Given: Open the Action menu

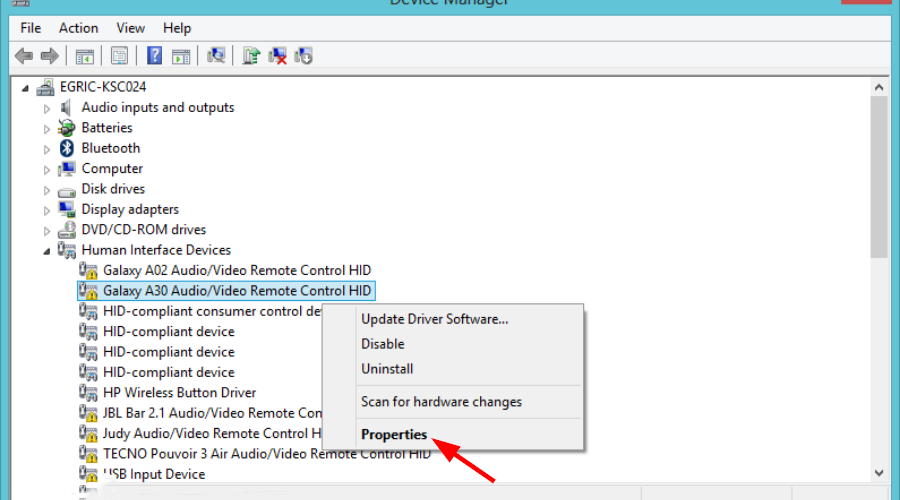Looking at the screenshot, I should (x=78, y=28).
